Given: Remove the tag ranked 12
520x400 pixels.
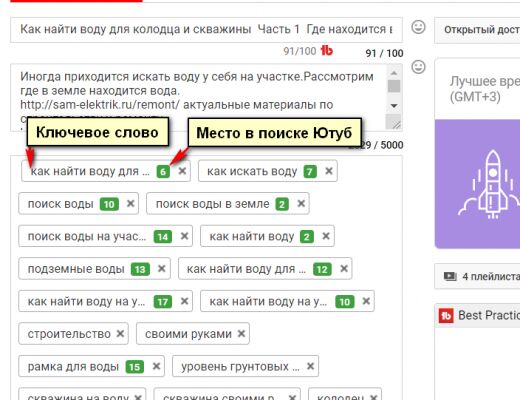Looking at the screenshot, I should [x=344, y=268].
